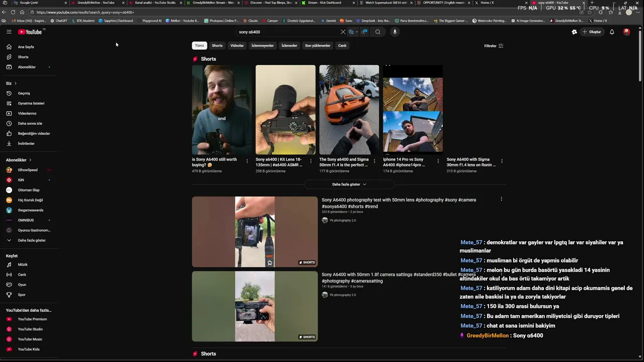This screenshot has width=644, height=362.
Task: Expand the Abonelikler heading chevron
Action: pos(30,160)
